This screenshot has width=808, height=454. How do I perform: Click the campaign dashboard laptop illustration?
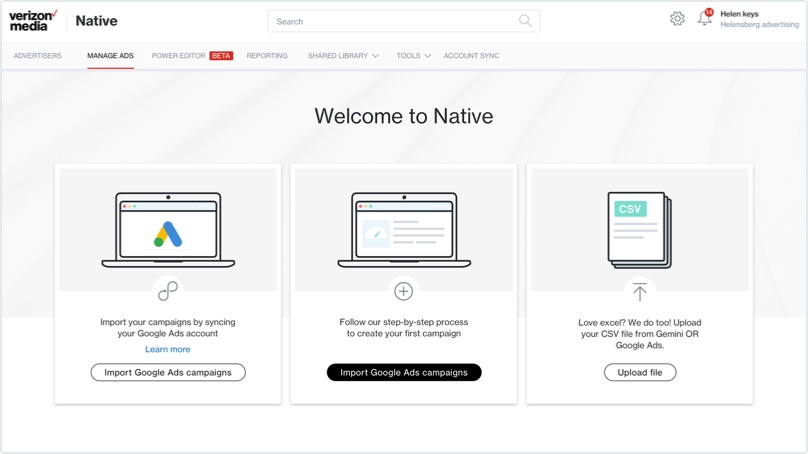pyautogui.click(x=404, y=230)
